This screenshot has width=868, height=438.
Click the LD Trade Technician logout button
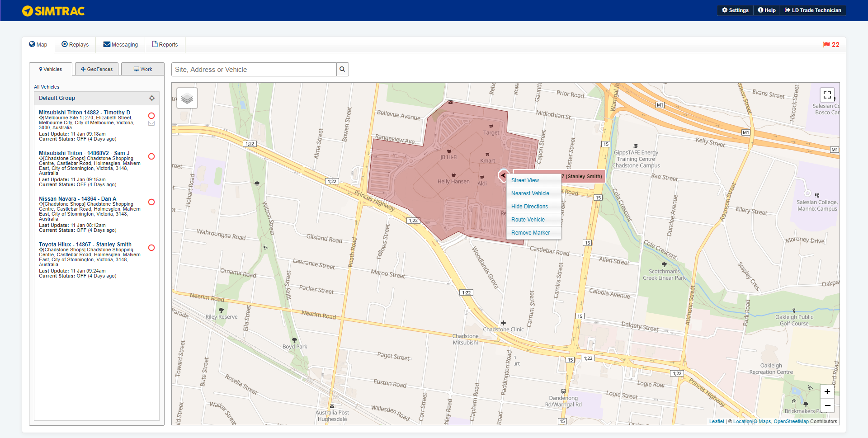813,10
